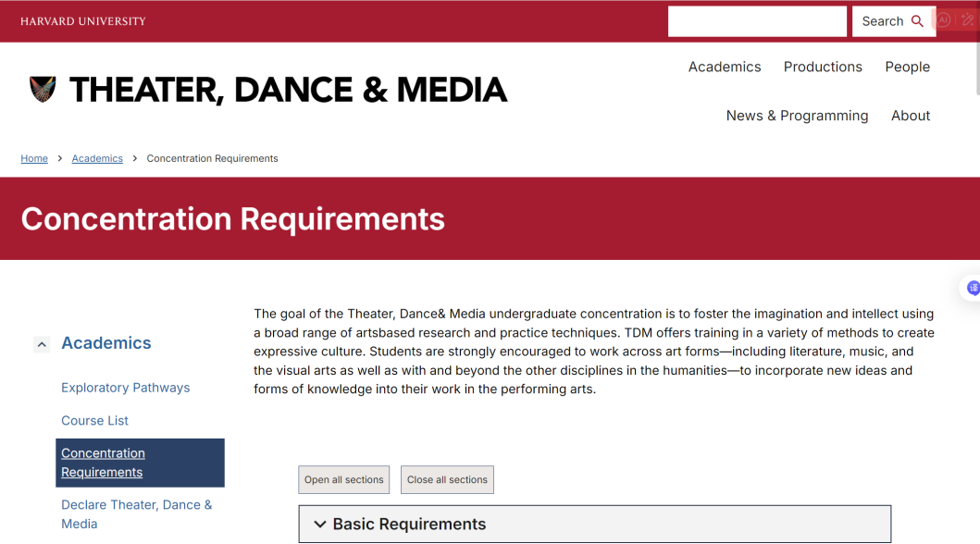Viewport: 980px width, 544px height.
Task: Select Concentration Requirements sidebar item
Action: [x=140, y=463]
